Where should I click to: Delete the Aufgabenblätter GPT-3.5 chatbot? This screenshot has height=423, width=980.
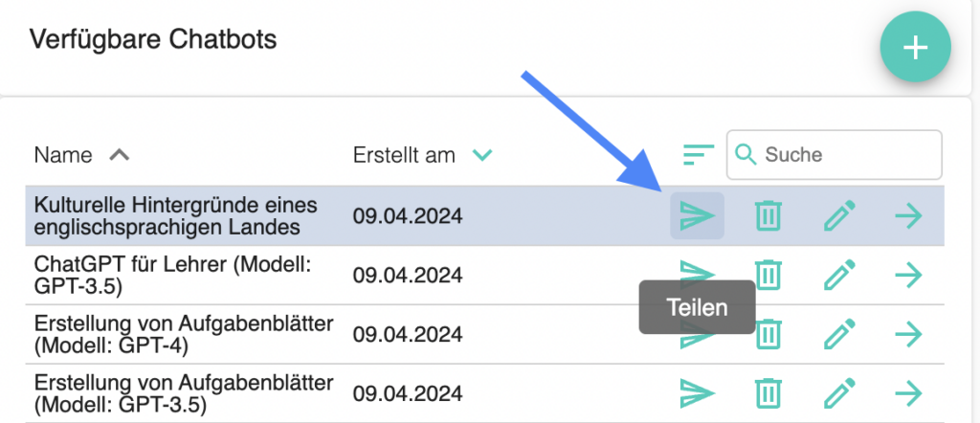768,393
